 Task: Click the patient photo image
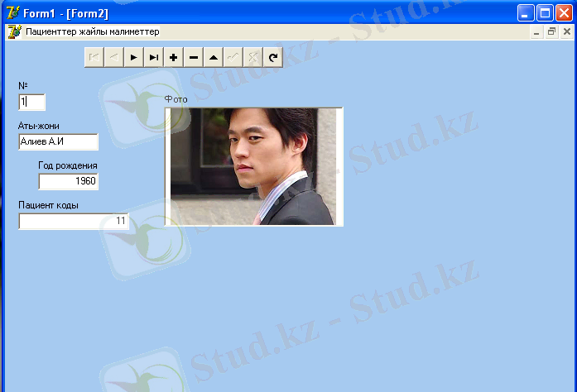tap(253, 166)
